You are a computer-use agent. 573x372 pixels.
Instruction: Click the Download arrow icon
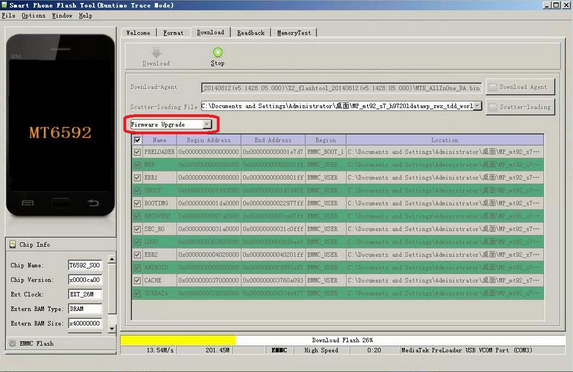coord(156,52)
